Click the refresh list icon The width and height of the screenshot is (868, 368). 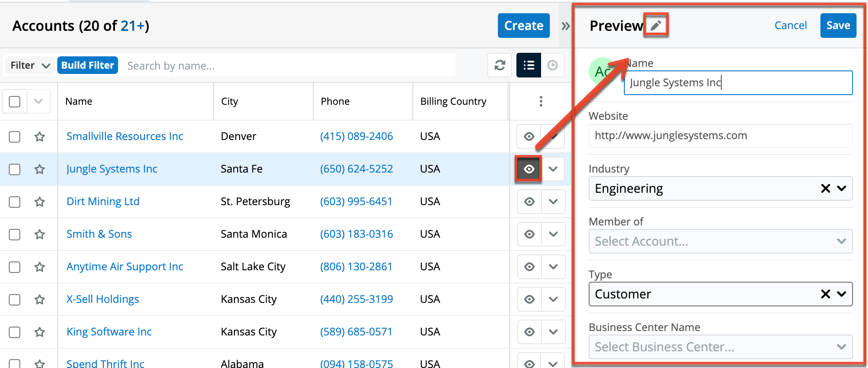click(500, 66)
